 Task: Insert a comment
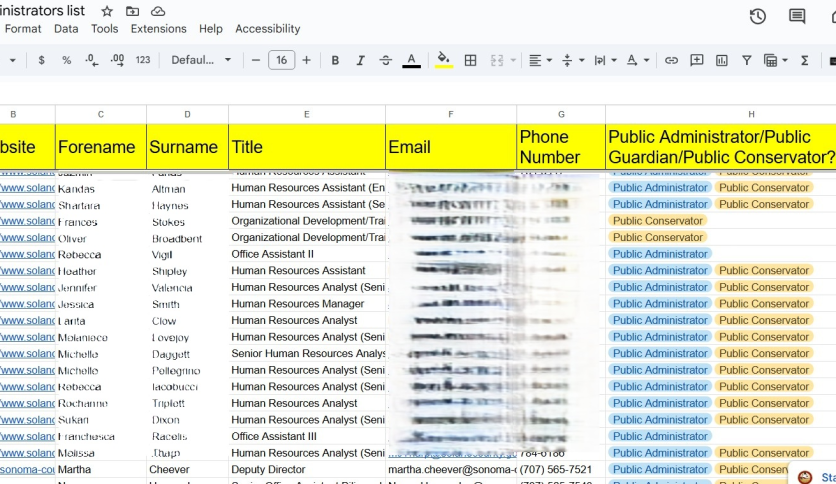(696, 60)
